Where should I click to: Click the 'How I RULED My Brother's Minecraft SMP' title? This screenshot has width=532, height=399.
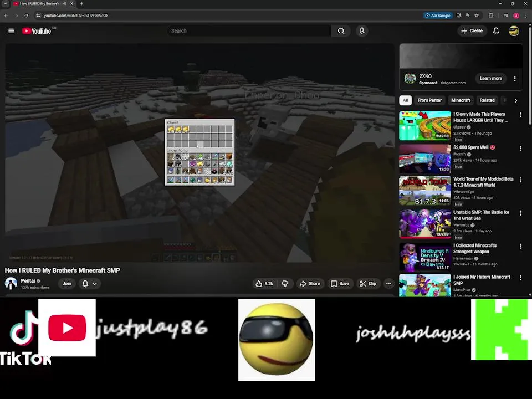(63, 270)
